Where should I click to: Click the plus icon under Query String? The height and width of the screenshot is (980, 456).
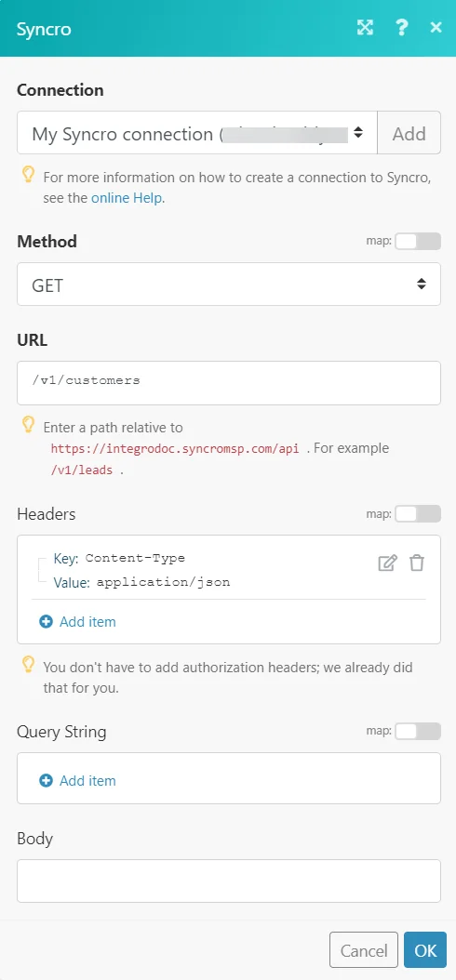(47, 781)
